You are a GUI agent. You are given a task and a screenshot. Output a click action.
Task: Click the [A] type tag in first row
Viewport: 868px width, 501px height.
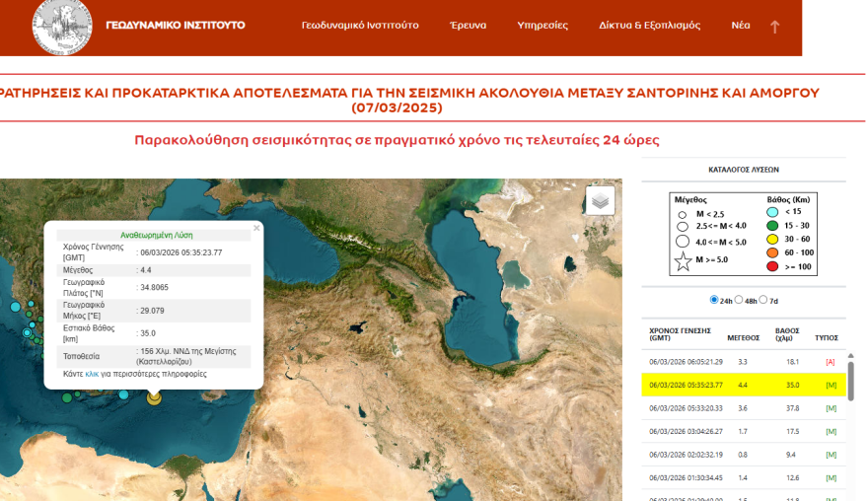[830, 362]
